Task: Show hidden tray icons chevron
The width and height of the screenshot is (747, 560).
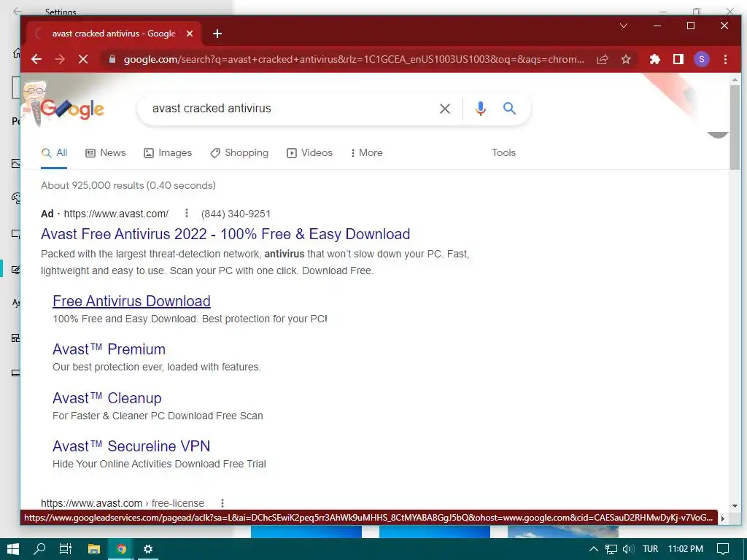Action: pyautogui.click(x=594, y=549)
